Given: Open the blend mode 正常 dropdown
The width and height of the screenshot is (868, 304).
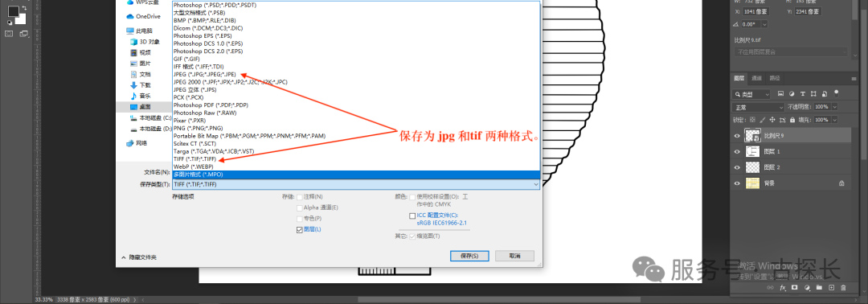Looking at the screenshot, I should 758,107.
